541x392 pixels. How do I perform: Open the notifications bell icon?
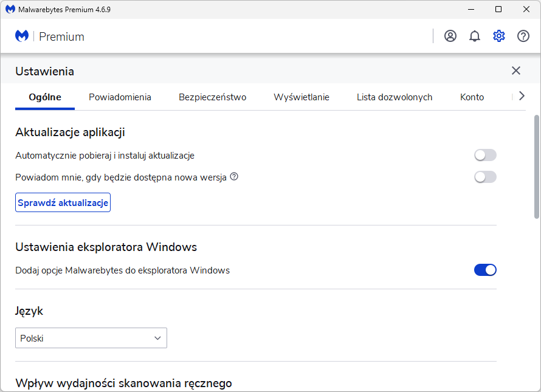(x=475, y=36)
